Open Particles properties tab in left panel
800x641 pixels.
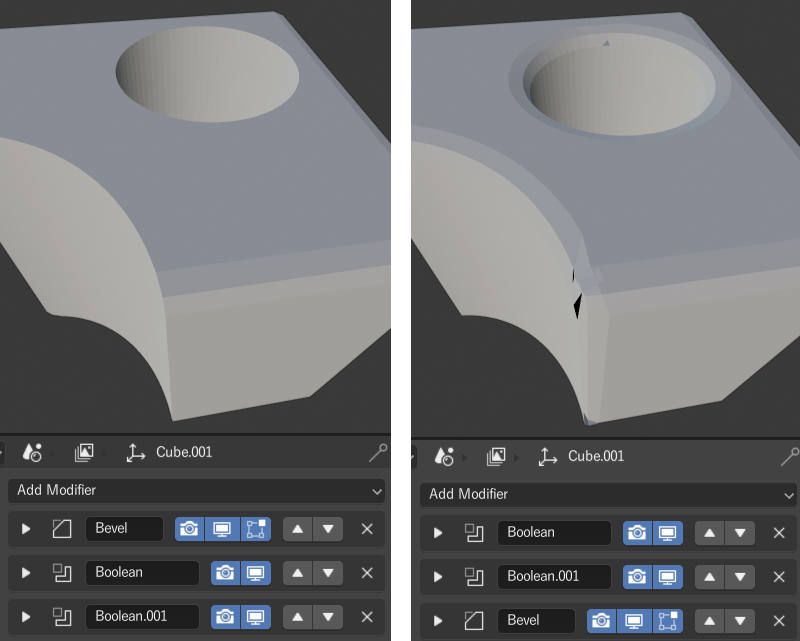coord(32,452)
